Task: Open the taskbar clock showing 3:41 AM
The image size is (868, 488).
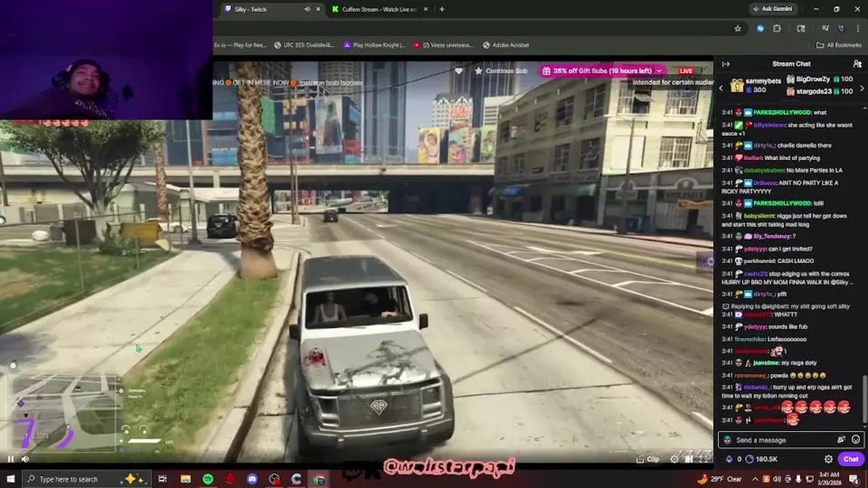Action: coord(831,479)
